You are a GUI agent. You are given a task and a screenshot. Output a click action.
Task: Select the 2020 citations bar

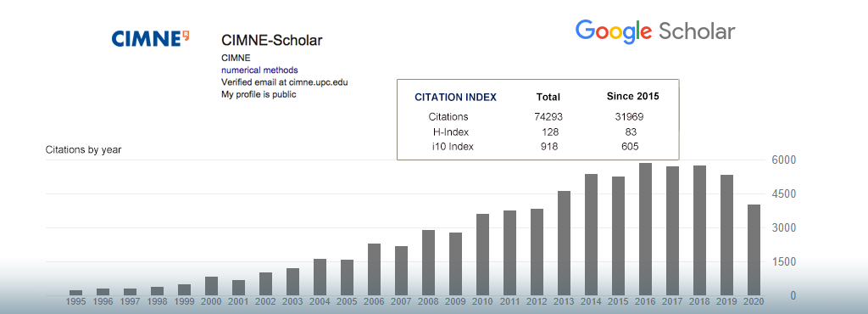754,250
